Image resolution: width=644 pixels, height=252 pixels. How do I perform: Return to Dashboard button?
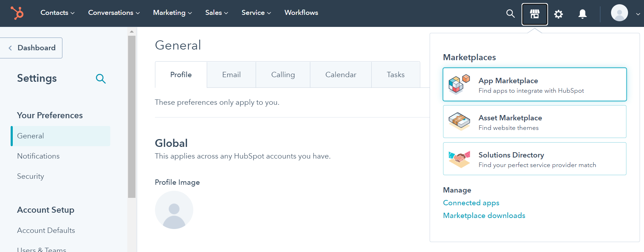pyautogui.click(x=31, y=48)
